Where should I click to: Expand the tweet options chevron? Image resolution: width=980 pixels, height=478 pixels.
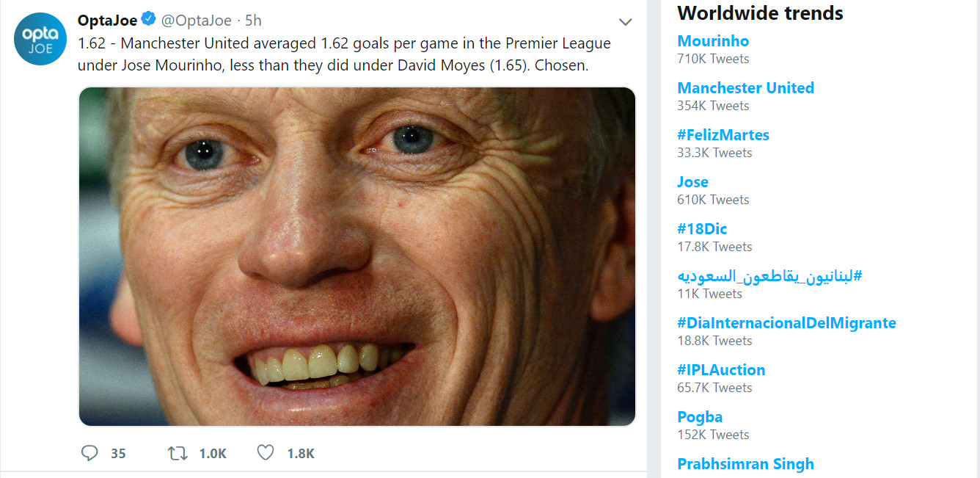625,22
